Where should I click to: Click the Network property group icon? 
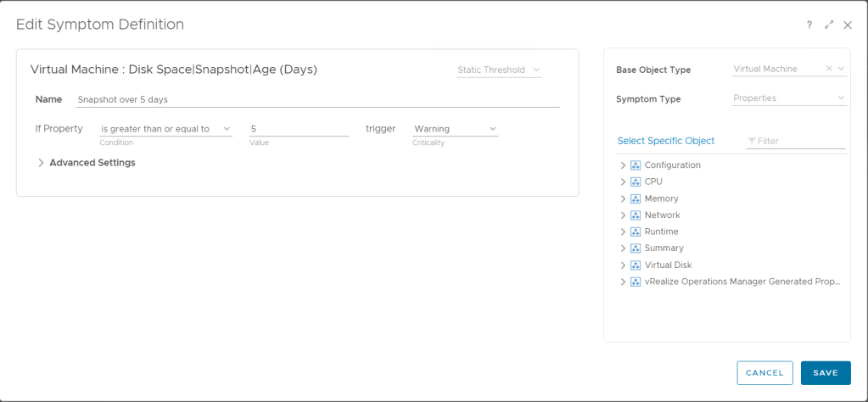point(636,215)
